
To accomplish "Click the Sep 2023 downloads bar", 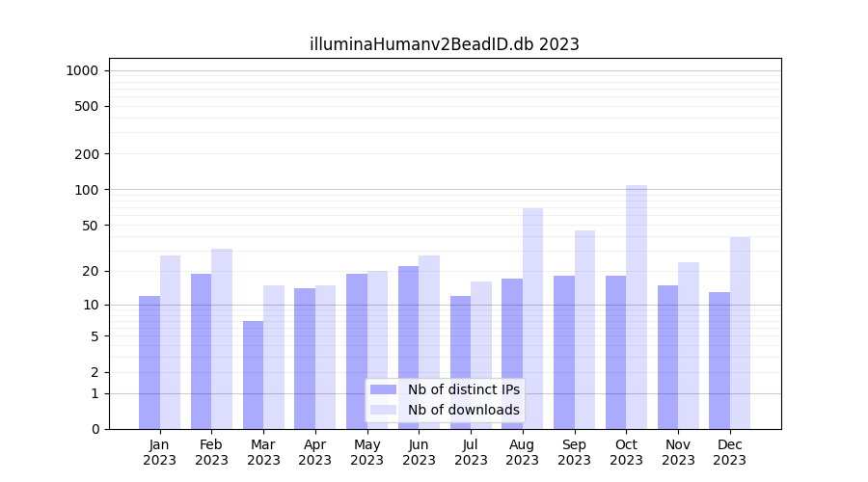I will pos(584,330).
